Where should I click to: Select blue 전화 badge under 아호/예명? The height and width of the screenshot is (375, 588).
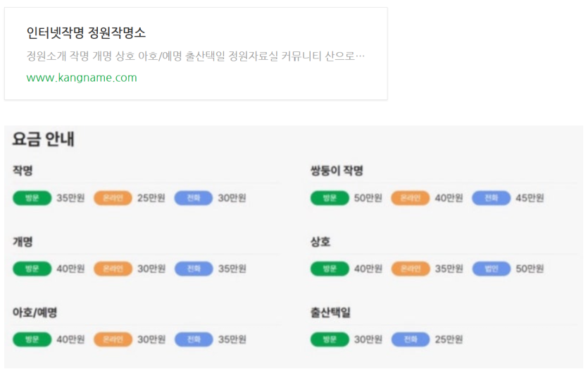click(x=194, y=339)
